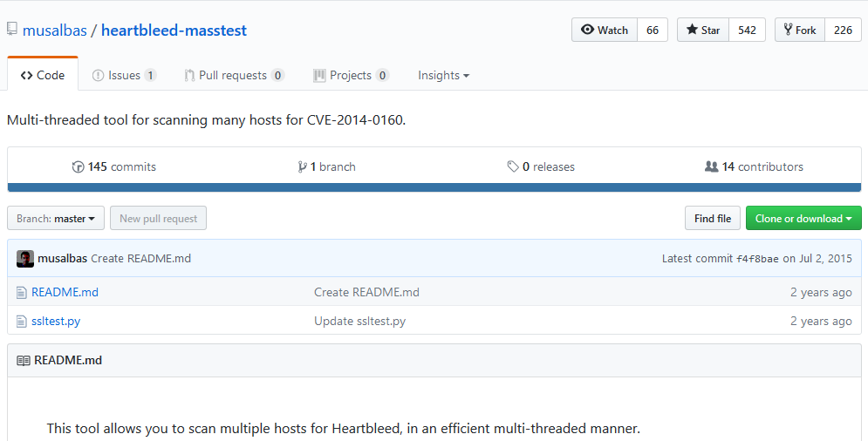Click the contributors people icon
The height and width of the screenshot is (441, 868).
pyautogui.click(x=711, y=166)
